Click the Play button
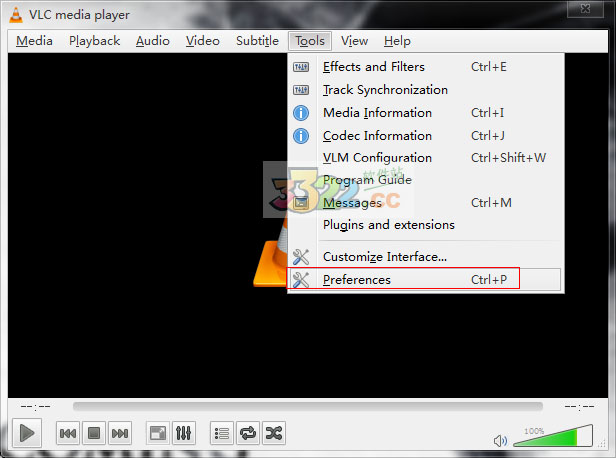 tap(27, 433)
